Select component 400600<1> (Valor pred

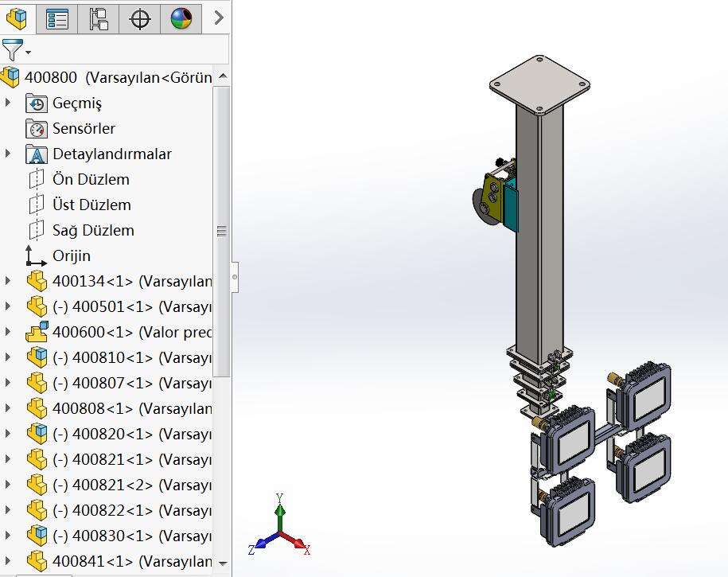pyautogui.click(x=132, y=332)
